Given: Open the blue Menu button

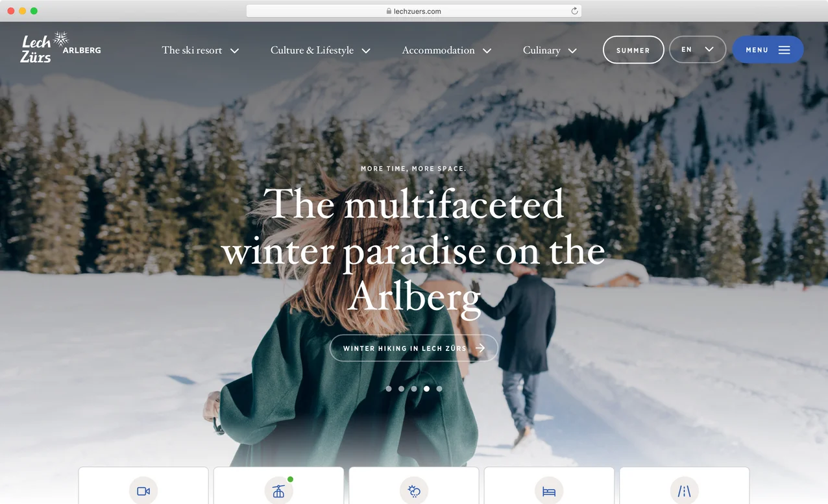Looking at the screenshot, I should pos(768,50).
